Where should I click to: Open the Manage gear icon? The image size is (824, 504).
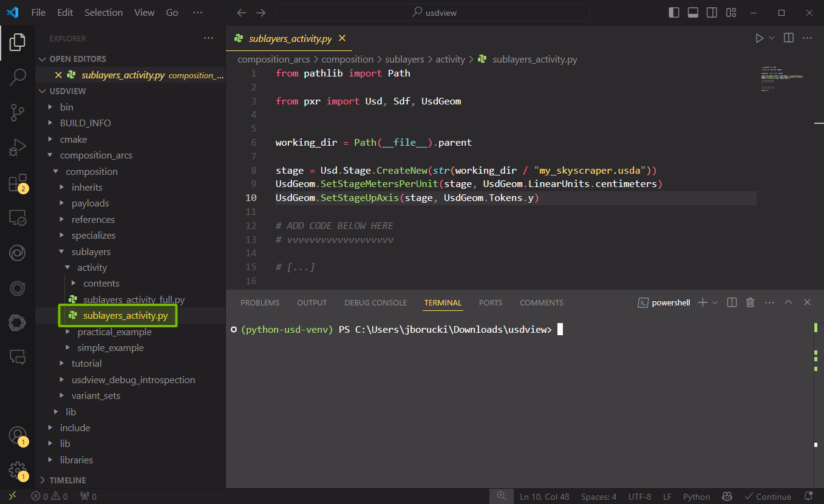pyautogui.click(x=18, y=471)
